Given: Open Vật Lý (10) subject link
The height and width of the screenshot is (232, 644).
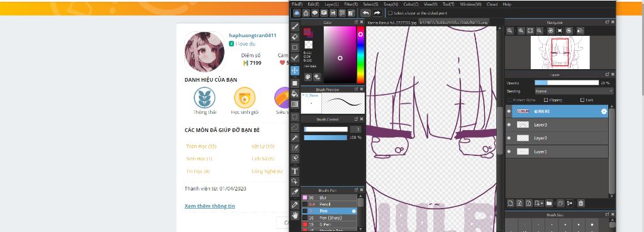Looking at the screenshot, I should pyautogui.click(x=263, y=146).
